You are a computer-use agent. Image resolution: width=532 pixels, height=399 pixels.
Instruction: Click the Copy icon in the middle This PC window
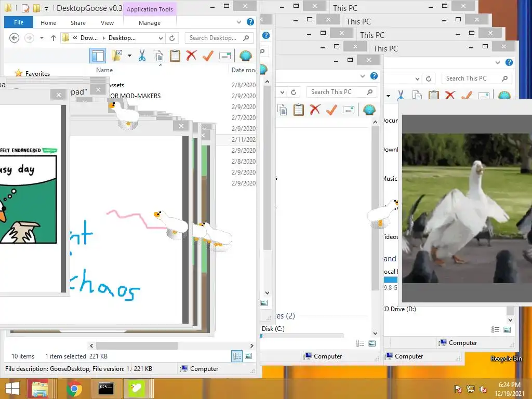tap(282, 110)
